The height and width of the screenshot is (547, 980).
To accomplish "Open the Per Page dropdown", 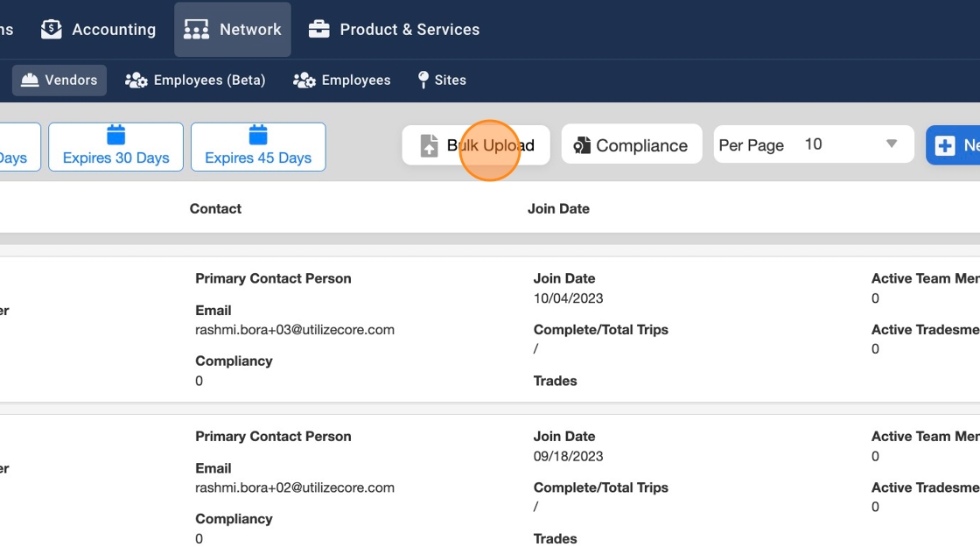I will (814, 144).
